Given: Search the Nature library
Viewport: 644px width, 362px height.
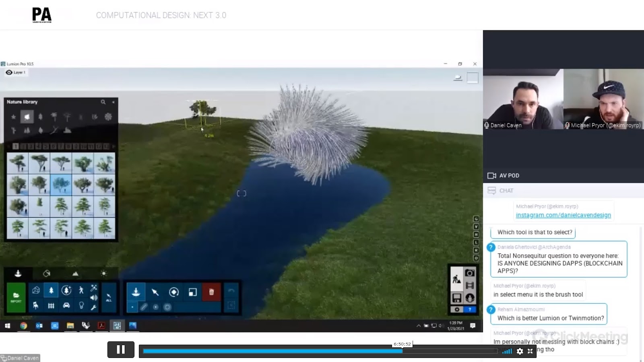Looking at the screenshot, I should (x=103, y=102).
